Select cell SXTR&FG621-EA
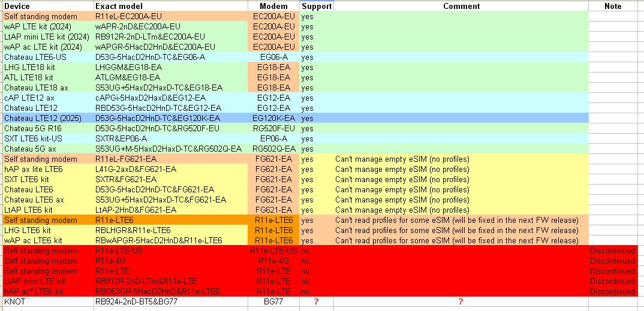This screenshot has width=644, height=311. coord(170,179)
